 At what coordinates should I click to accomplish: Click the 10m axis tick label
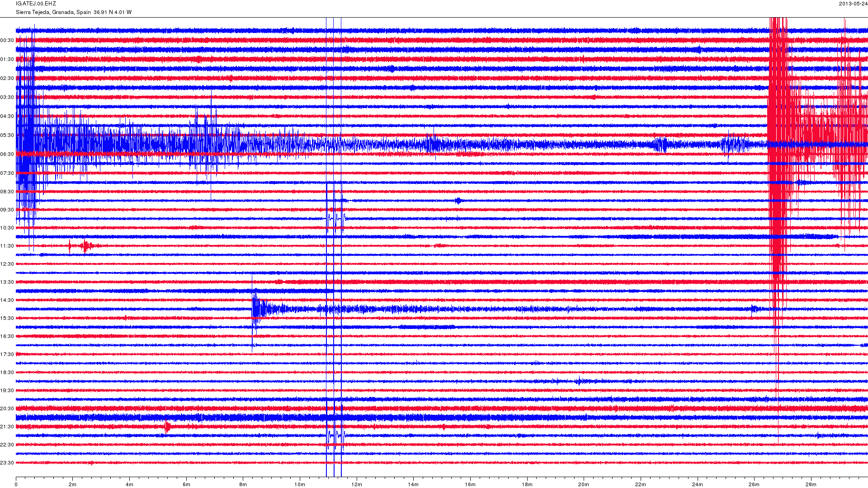[300, 485]
